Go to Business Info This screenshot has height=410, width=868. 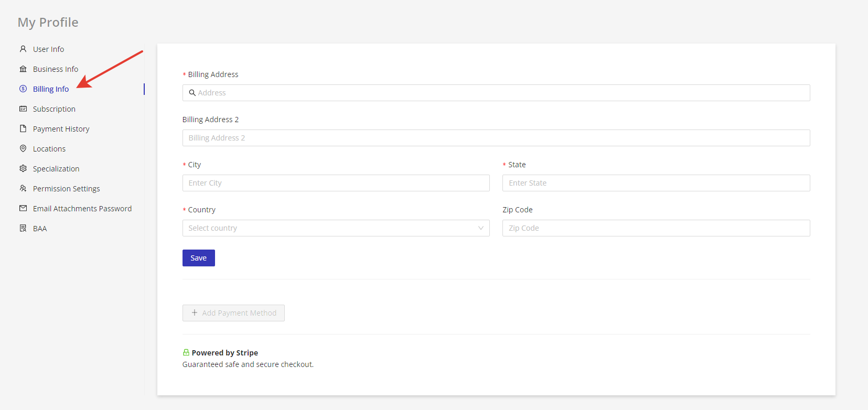point(56,69)
